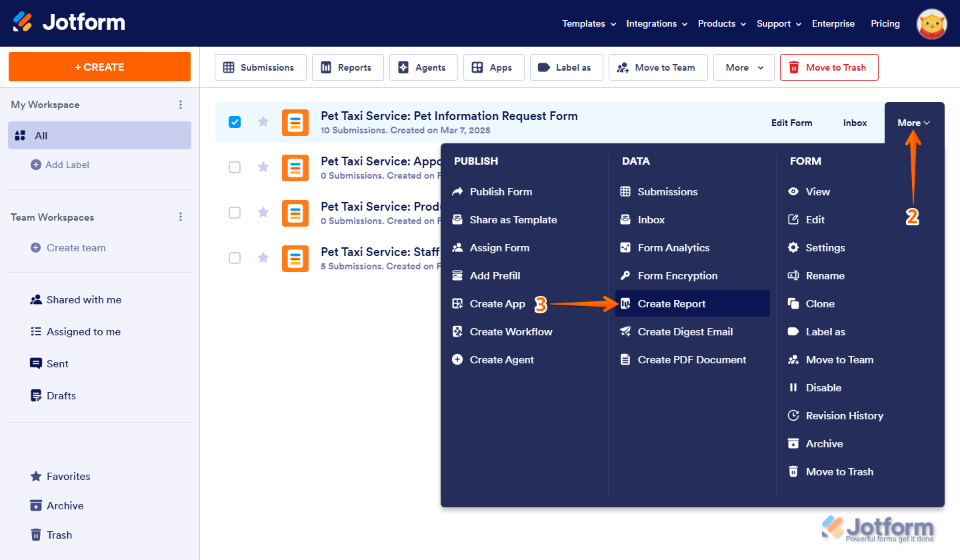Viewport: 960px width, 560px height.
Task: Select the Reports toolbar icon
Action: pyautogui.click(x=347, y=67)
